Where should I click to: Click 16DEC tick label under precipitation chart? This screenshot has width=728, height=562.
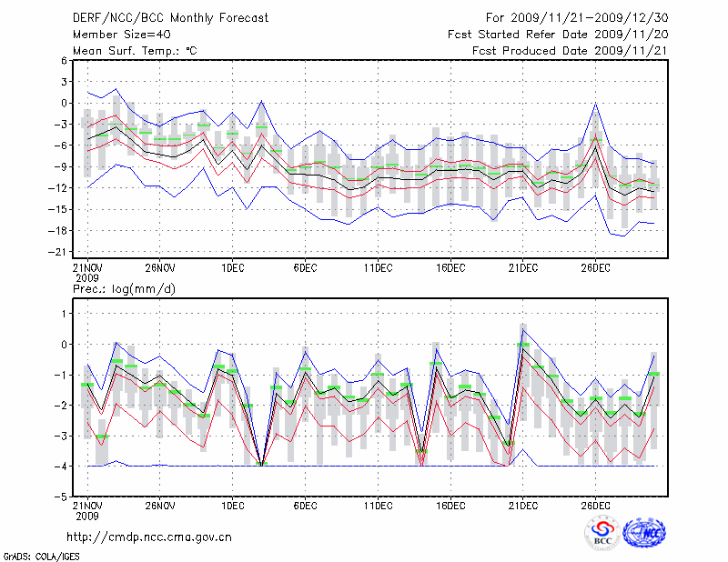coord(450,506)
